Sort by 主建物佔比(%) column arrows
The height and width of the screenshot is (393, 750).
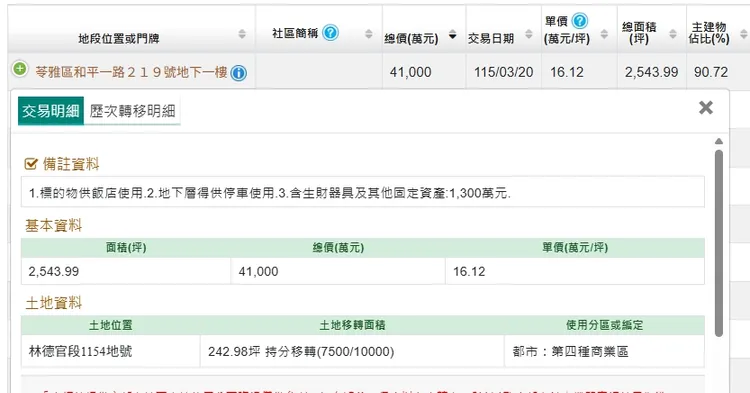743,34
